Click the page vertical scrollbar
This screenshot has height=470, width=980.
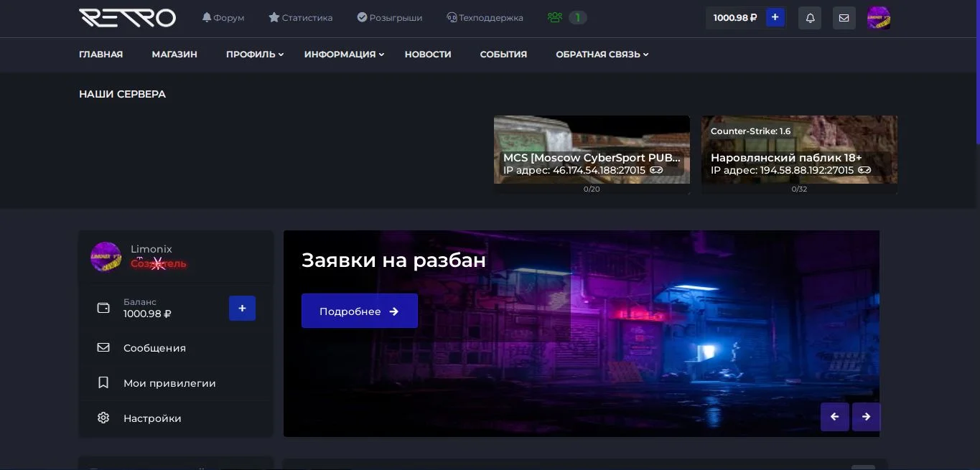[x=976, y=72]
